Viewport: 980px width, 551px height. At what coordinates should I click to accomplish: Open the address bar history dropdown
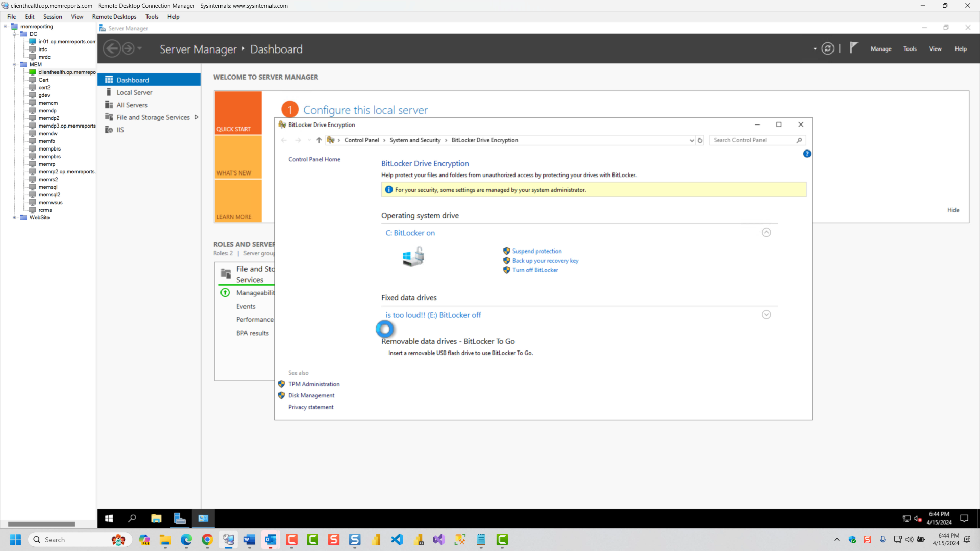click(x=692, y=140)
